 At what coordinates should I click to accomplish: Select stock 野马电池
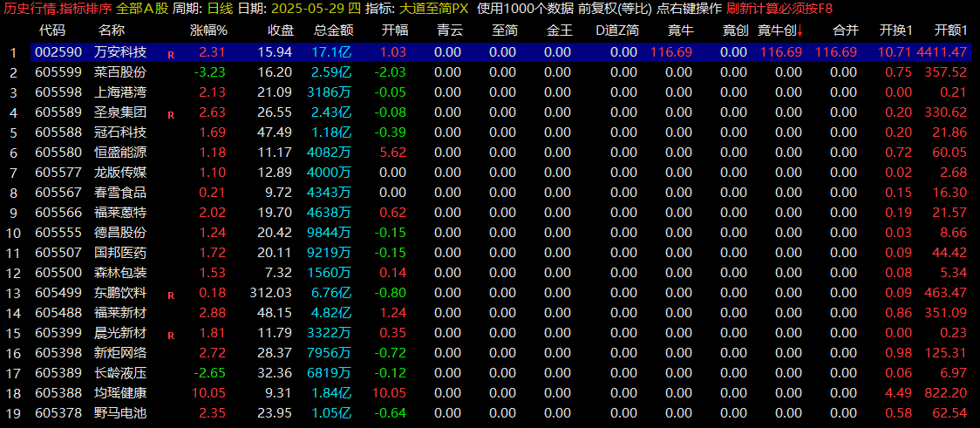[120, 412]
